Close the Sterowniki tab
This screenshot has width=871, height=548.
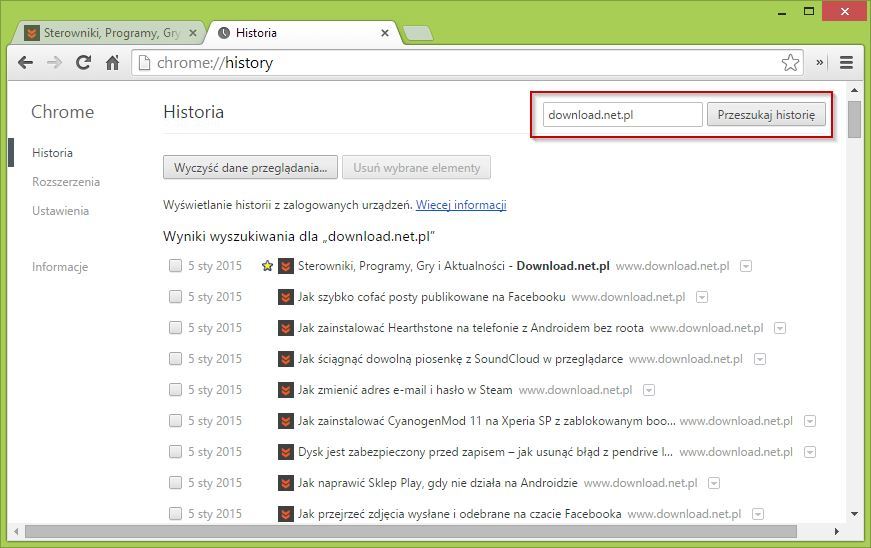click(193, 33)
